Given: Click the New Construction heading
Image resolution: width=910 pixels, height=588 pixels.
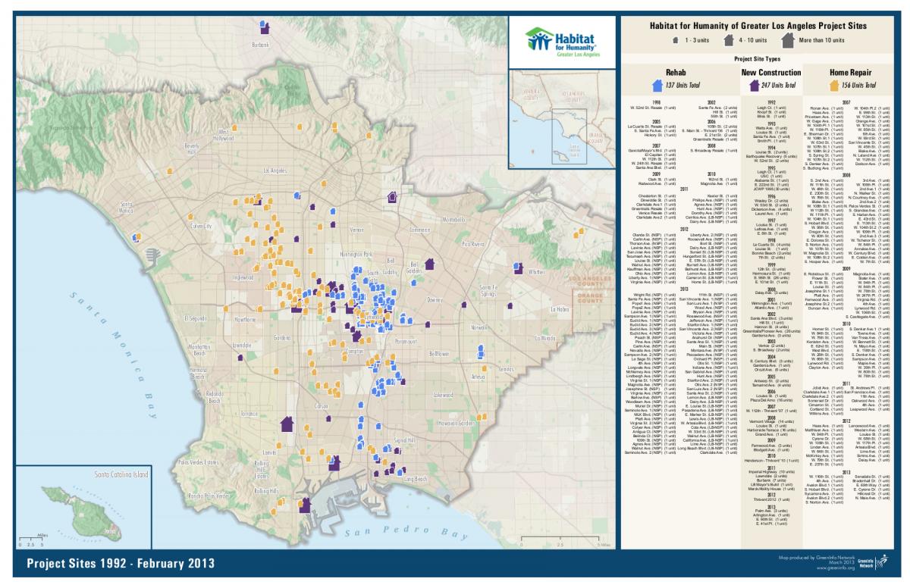Looking at the screenshot, I should point(770,72).
